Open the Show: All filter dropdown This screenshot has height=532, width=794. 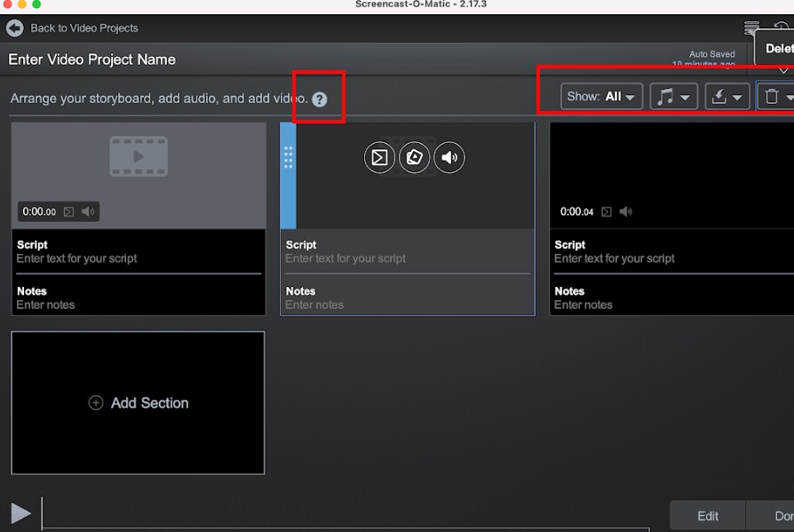pyautogui.click(x=601, y=96)
